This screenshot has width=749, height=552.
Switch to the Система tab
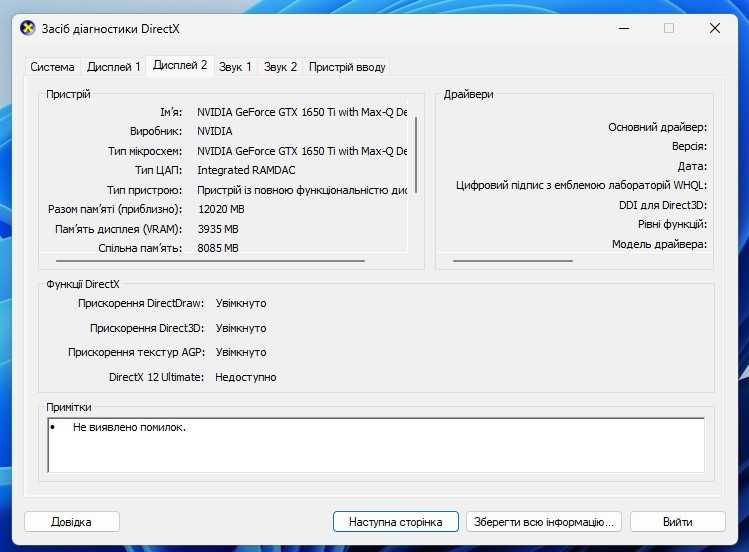click(x=53, y=67)
